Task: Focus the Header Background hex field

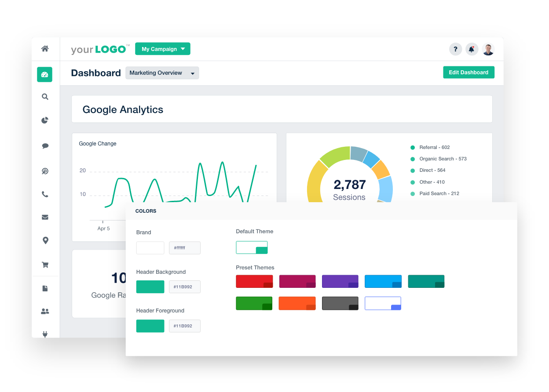Action: pos(185,287)
